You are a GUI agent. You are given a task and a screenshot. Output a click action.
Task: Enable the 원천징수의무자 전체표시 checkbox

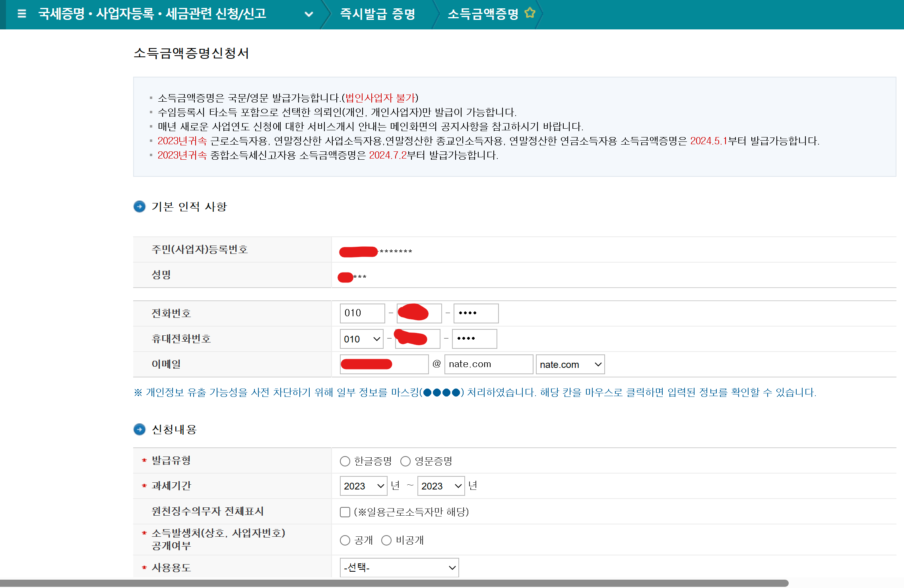point(345,512)
